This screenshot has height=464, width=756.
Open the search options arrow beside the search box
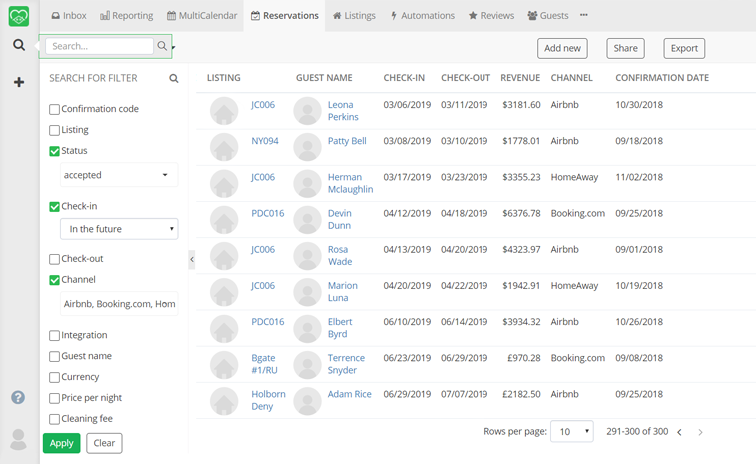(173, 47)
